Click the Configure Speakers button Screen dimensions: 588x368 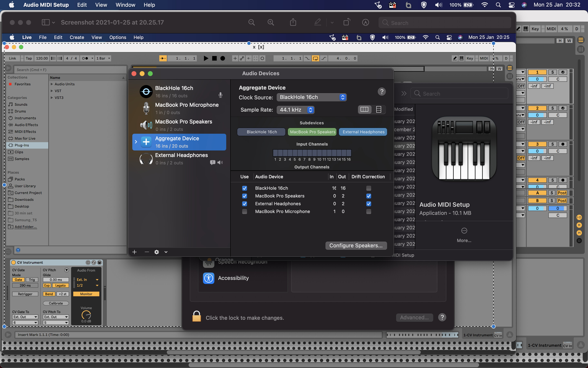(x=356, y=246)
